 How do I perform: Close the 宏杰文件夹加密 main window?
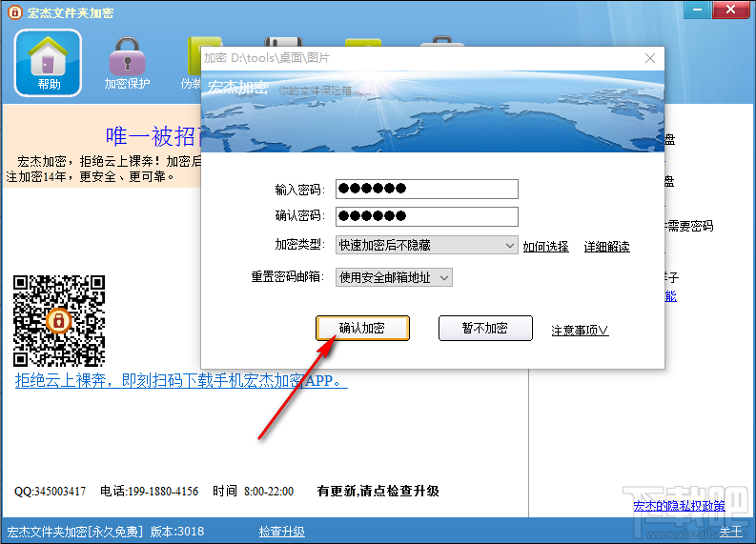(x=730, y=10)
